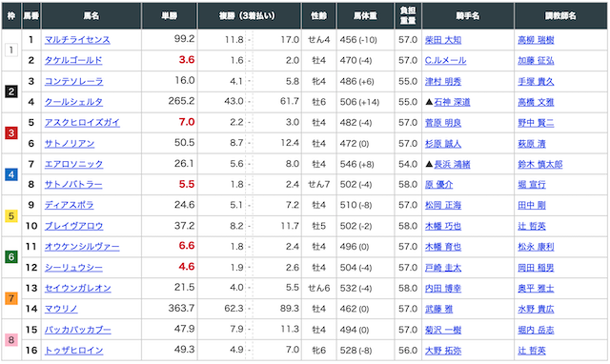View jockey 原 優介
The image size is (610, 364).
tap(438, 184)
